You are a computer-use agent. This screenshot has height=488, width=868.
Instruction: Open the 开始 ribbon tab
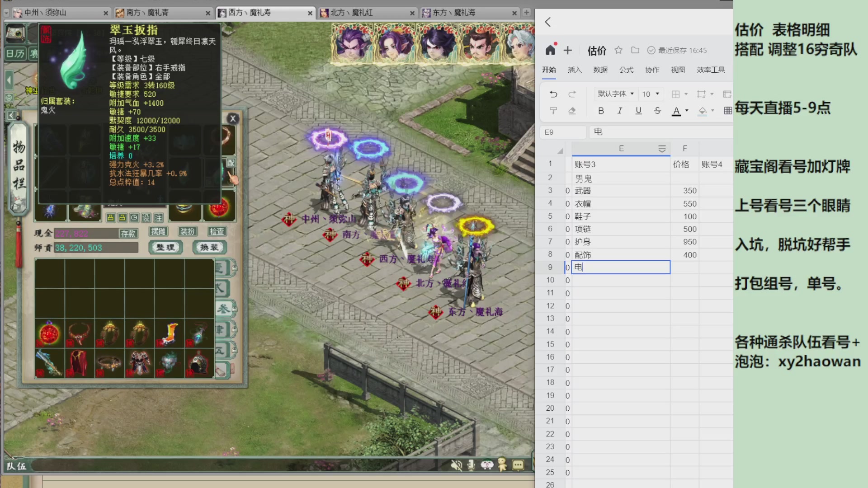549,70
